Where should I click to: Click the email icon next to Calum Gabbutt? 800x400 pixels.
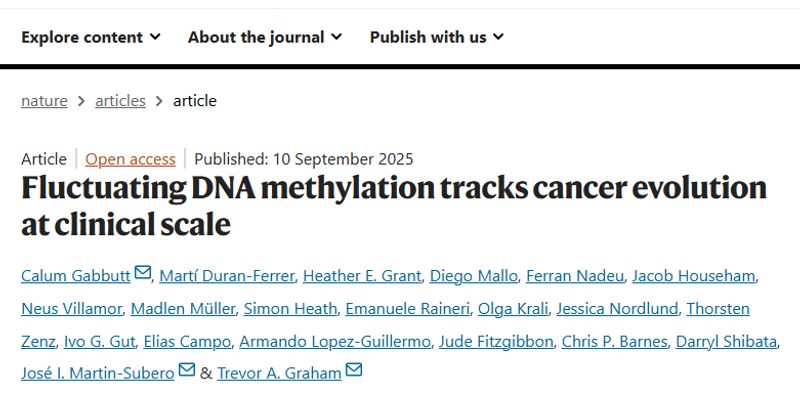pos(143,274)
